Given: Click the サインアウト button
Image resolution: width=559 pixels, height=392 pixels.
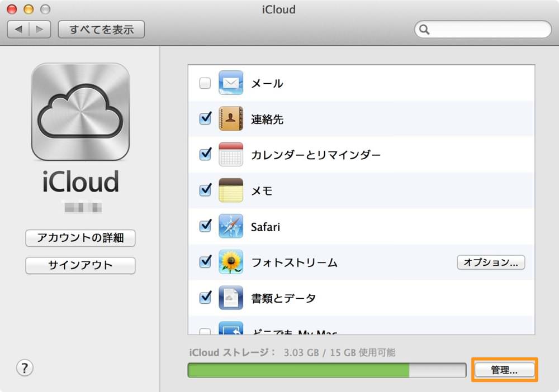Looking at the screenshot, I should click(80, 265).
